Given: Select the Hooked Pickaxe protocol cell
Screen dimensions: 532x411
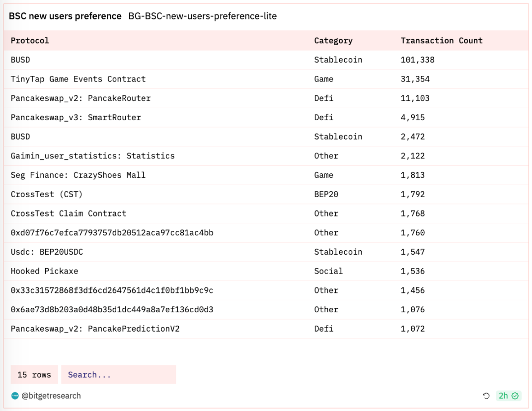Looking at the screenshot, I should [44, 271].
